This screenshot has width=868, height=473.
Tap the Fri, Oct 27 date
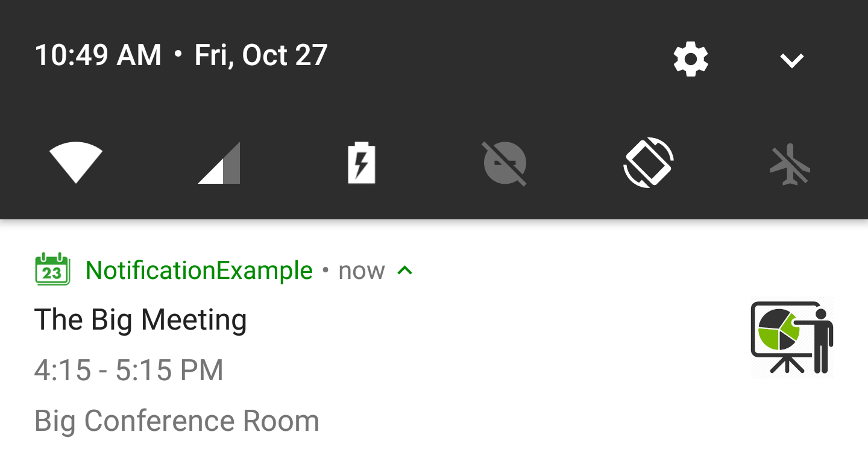tap(261, 55)
